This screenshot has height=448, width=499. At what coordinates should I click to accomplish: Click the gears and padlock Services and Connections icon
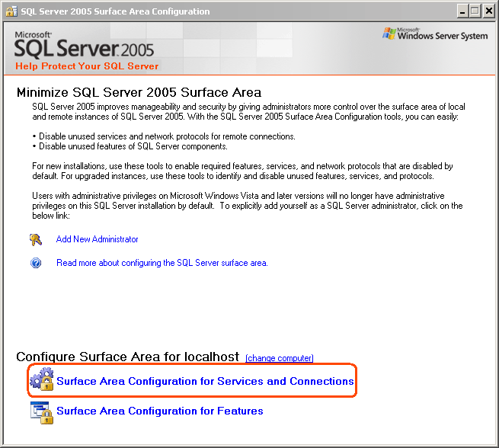(x=42, y=379)
